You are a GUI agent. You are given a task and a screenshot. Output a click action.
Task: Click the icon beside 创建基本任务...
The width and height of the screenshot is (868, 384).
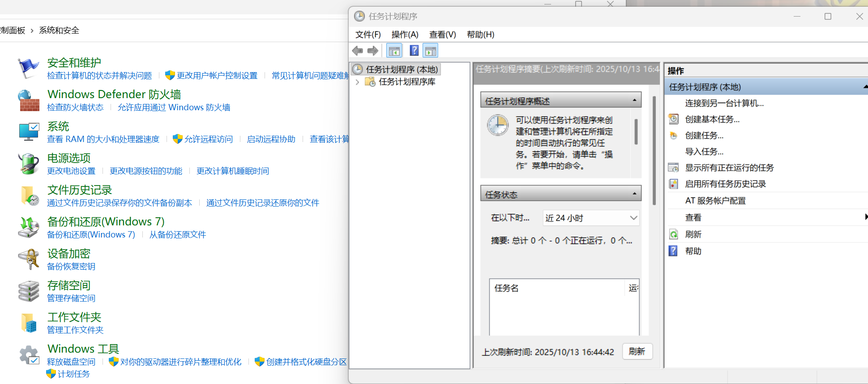[674, 119]
